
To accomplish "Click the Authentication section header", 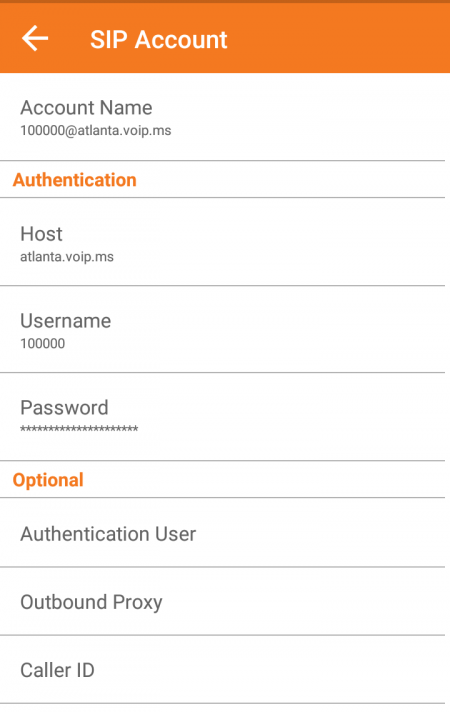I will tap(74, 180).
